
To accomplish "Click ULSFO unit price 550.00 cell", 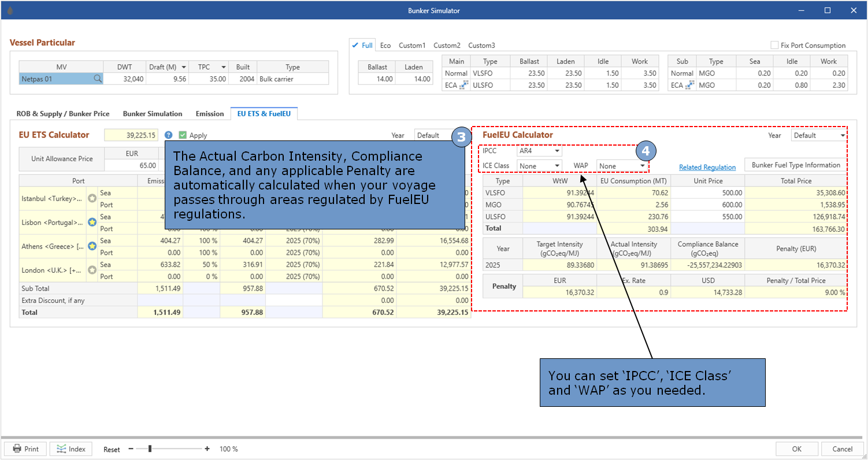I will (x=708, y=217).
